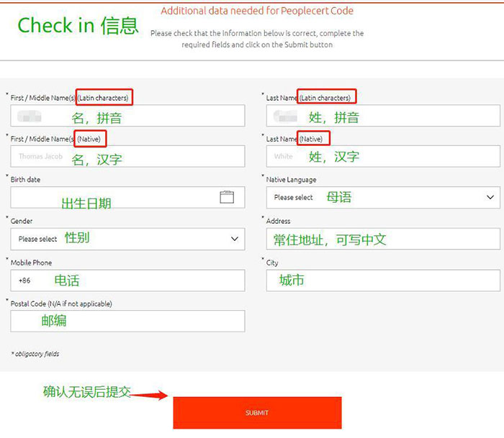Click the green 'Check in 信息' heading
Viewport: 504px width, 438px height.
(x=78, y=26)
